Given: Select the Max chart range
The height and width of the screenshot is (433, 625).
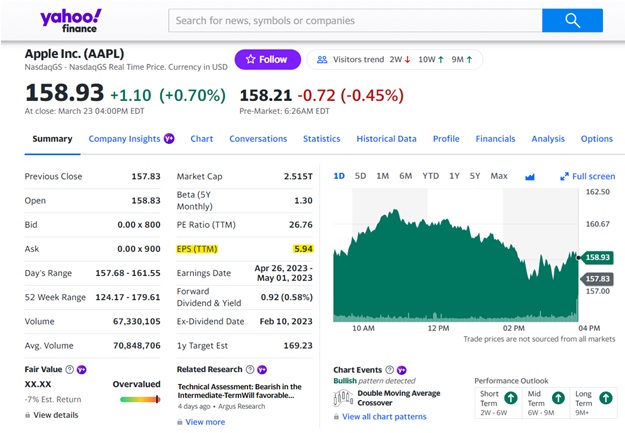Looking at the screenshot, I should pos(499,176).
